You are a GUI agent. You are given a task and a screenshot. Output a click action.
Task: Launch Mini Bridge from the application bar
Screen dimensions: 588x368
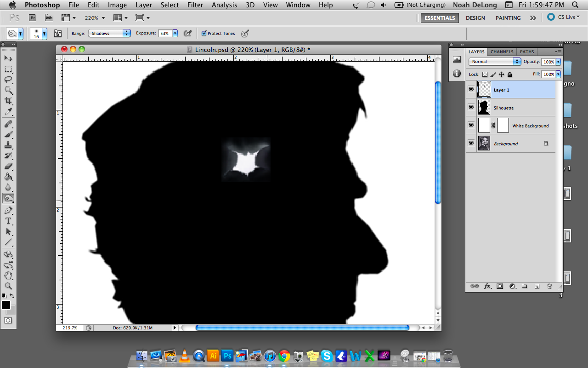pos(49,18)
